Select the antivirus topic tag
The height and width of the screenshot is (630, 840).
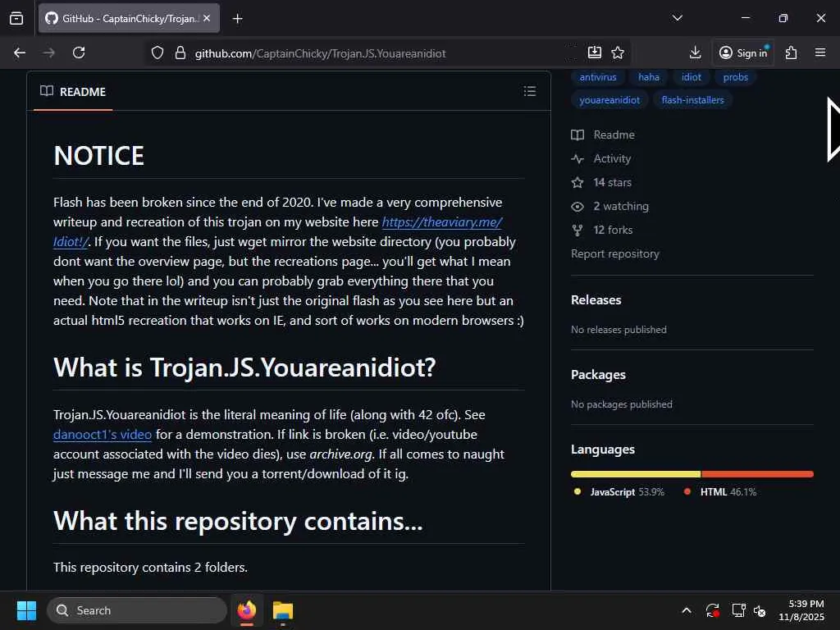(x=598, y=77)
